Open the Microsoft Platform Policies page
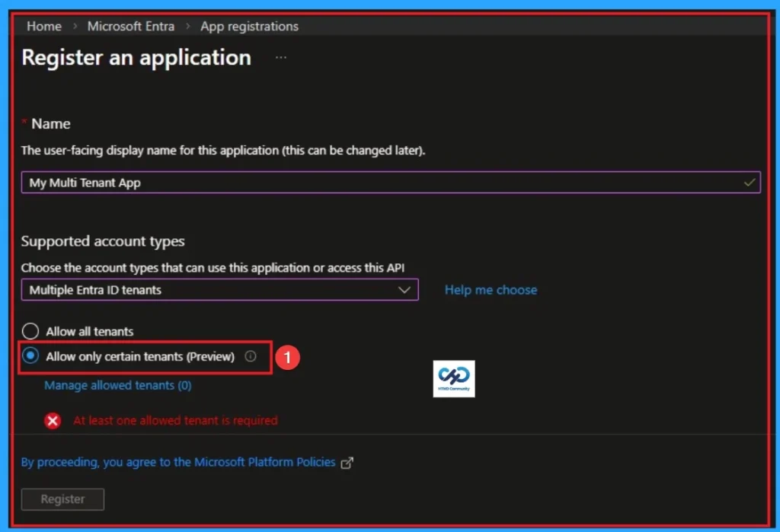The height and width of the screenshot is (532, 780). coord(262,462)
